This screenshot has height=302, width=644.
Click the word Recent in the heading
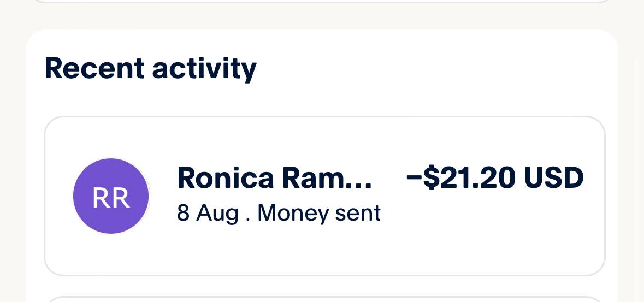pyautogui.click(x=94, y=68)
